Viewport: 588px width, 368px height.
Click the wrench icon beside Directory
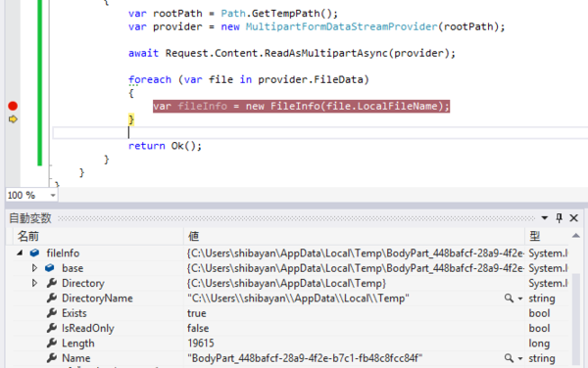point(52,283)
